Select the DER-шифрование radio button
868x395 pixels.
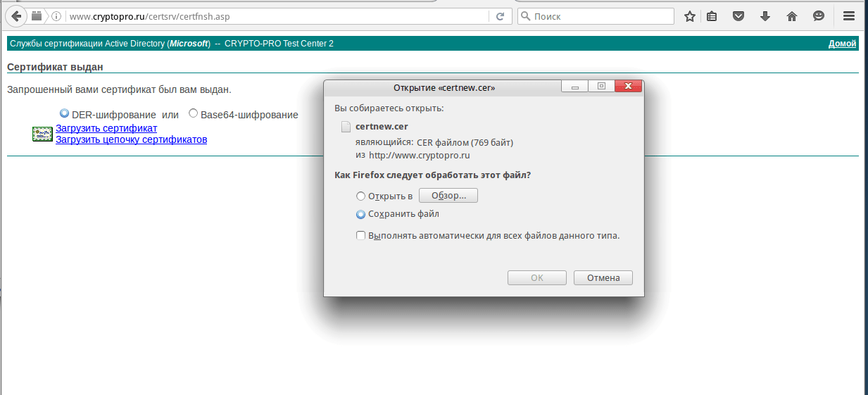click(x=65, y=114)
